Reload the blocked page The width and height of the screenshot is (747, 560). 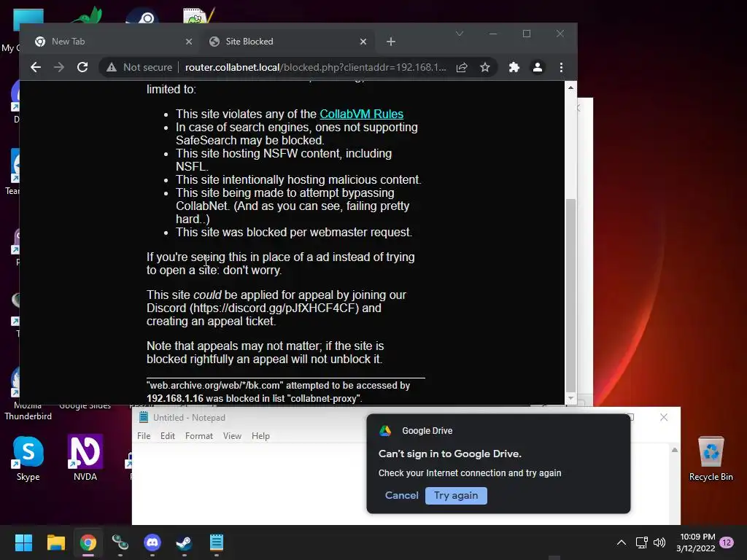(82, 67)
